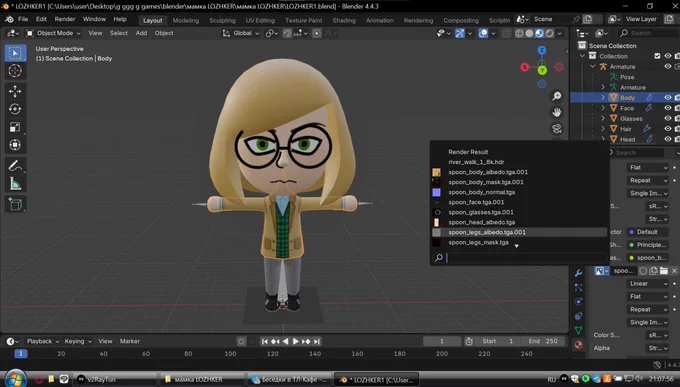680x387 pixels.
Task: Click the green Y axis gizmo ball
Action: click(x=542, y=70)
